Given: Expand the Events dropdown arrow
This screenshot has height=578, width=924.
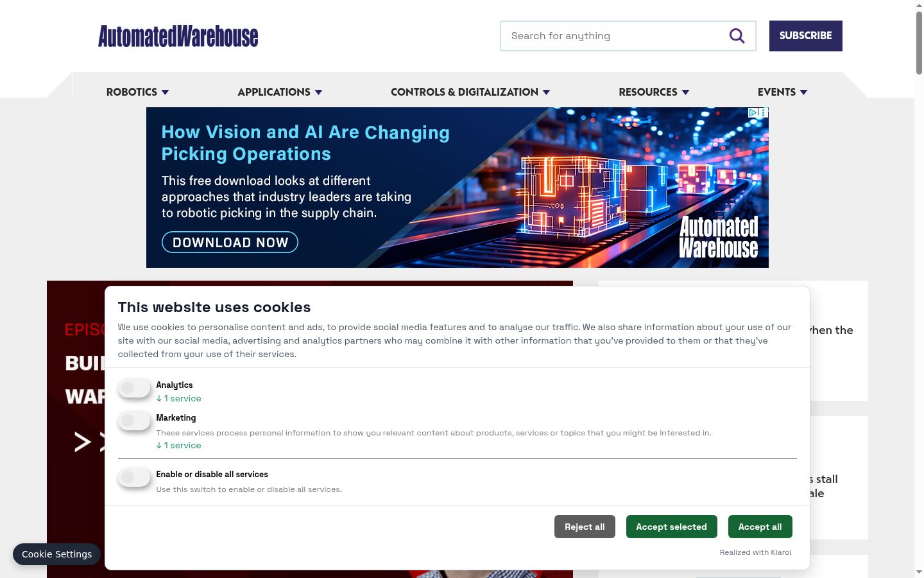Looking at the screenshot, I should pos(803,92).
